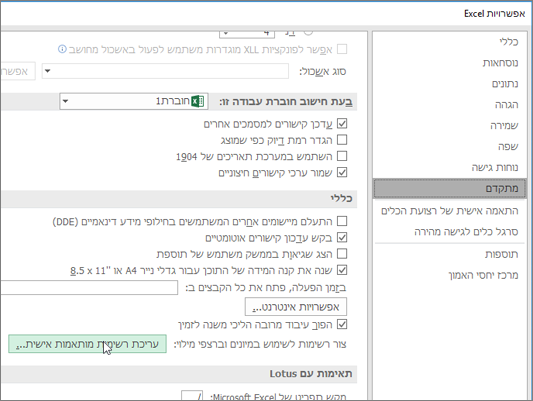Select the מתקדם category
Image resolution: width=533 pixels, height=401 pixels.
(x=449, y=188)
